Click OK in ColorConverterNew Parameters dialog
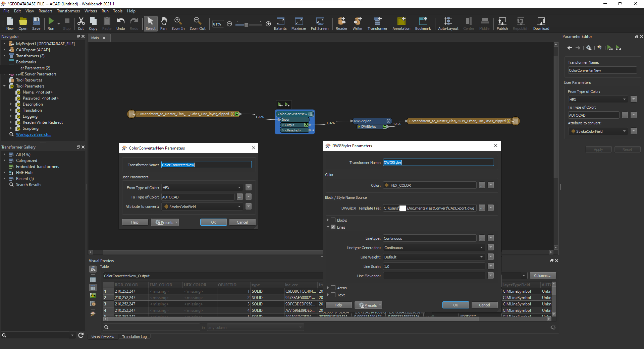This screenshot has width=644, height=349. (x=213, y=222)
